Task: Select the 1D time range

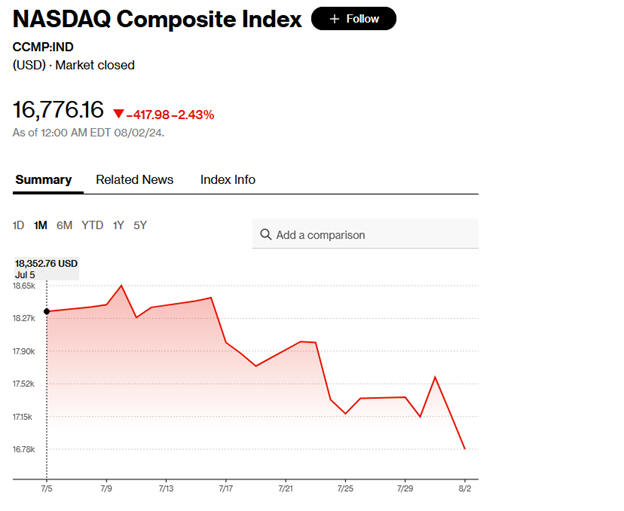Action: pos(18,225)
